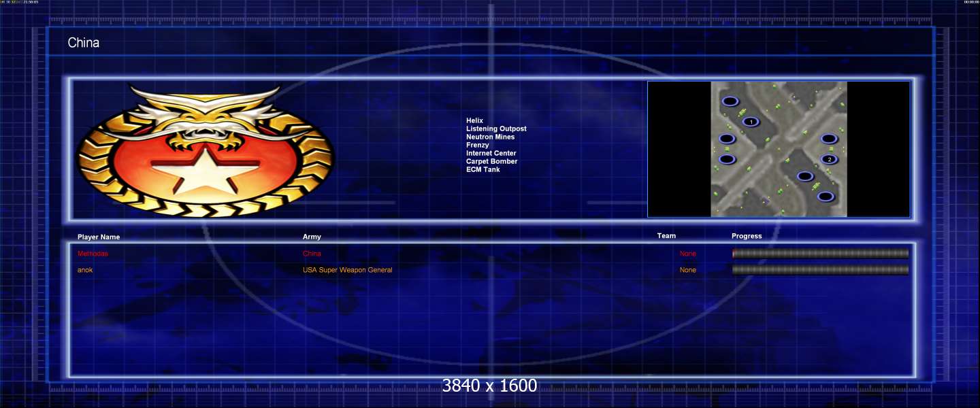Click the China faction dragon emblem
Image resolution: width=980 pixels, height=408 pixels.
(x=206, y=150)
